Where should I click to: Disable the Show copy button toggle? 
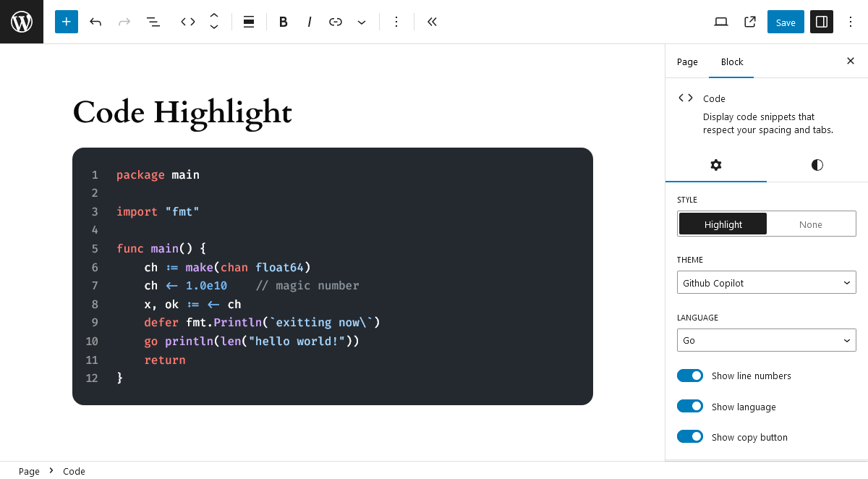click(689, 436)
